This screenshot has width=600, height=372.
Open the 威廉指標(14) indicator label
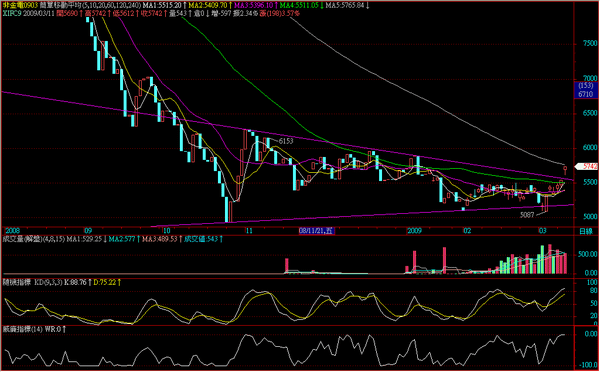tap(22, 329)
